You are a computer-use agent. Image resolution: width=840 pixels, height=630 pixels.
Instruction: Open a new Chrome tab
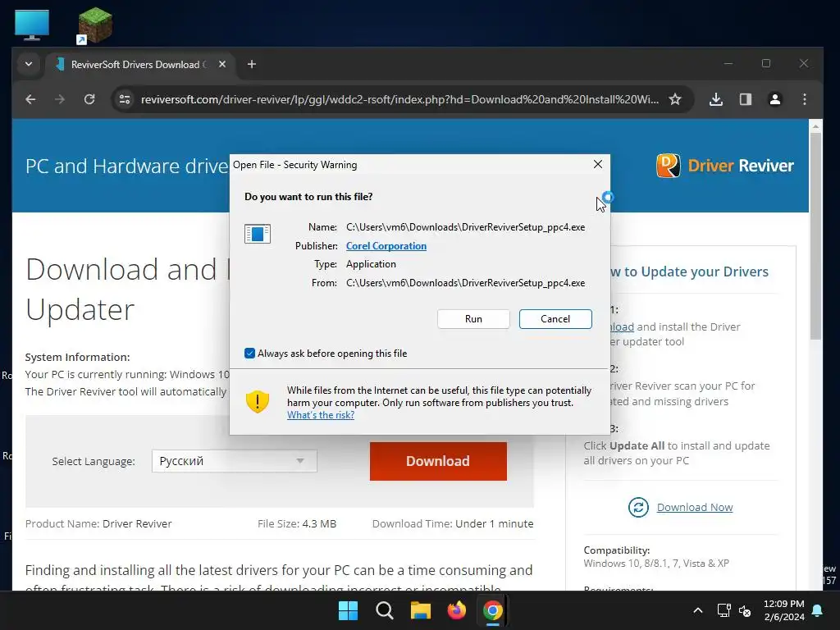coord(251,64)
